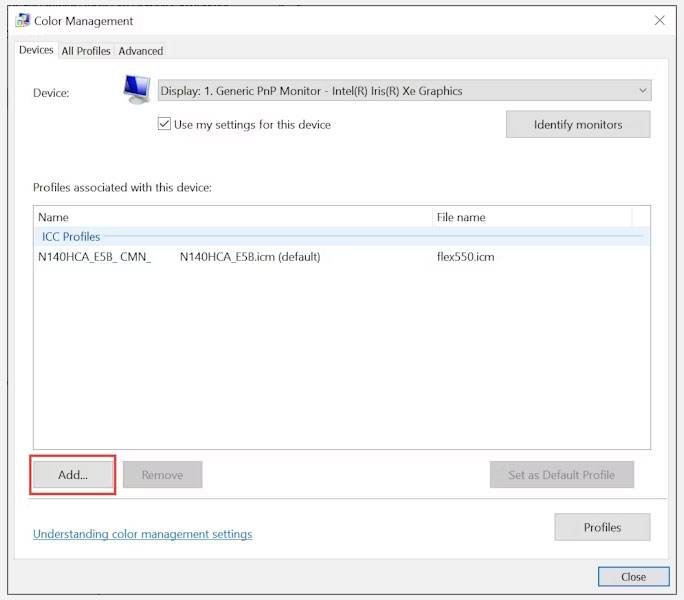The image size is (684, 600).
Task: Select the N140HCA_E5B_ CMN_ profile row
Action: click(342, 257)
